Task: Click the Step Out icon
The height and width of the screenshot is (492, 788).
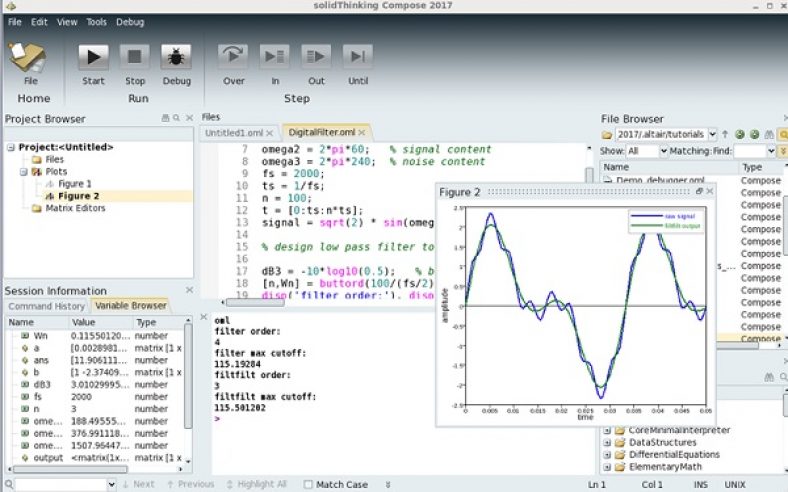Action: 316,57
